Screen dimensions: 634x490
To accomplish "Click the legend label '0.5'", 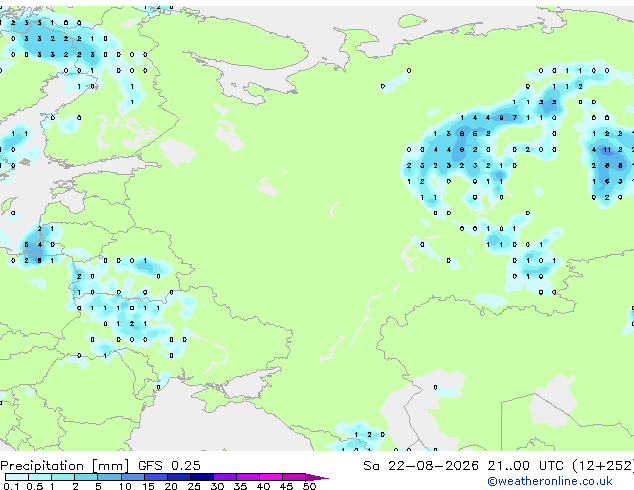I will pyautogui.click(x=34, y=486).
